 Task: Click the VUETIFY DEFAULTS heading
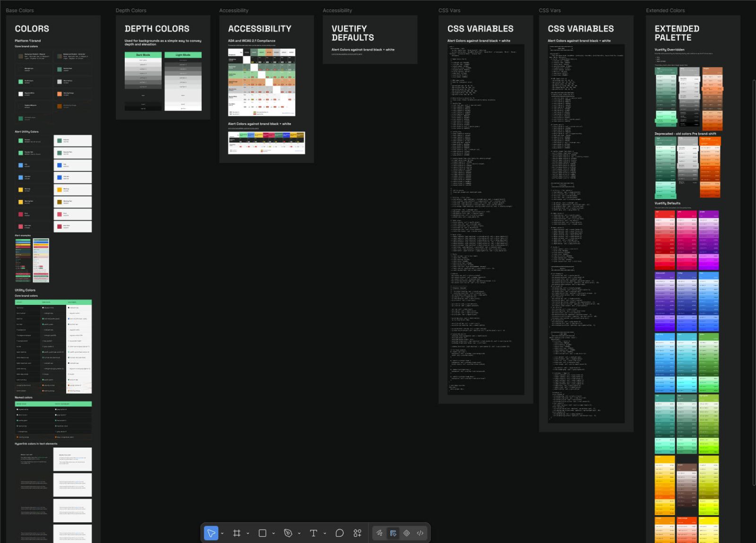352,33
